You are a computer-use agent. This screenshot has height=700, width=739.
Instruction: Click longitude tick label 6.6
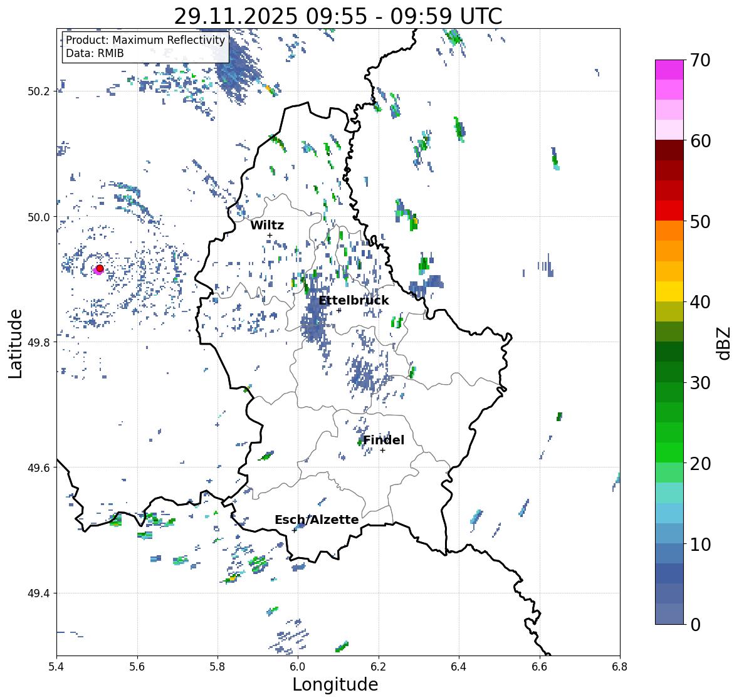point(540,667)
